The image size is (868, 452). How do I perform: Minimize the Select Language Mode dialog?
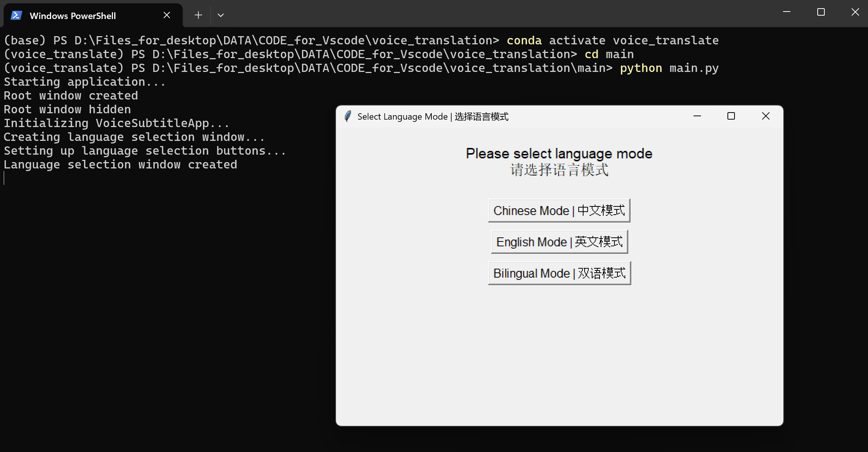coord(697,116)
